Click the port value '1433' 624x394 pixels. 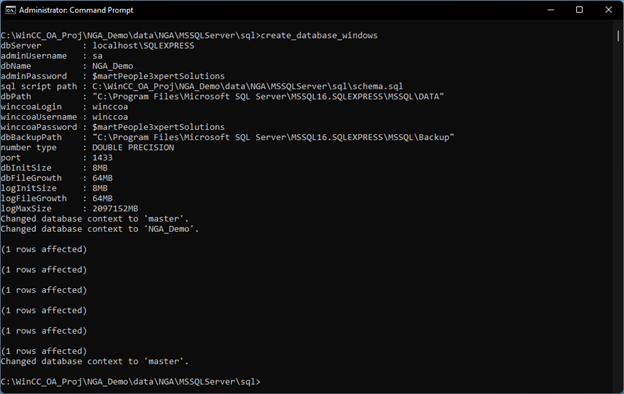click(102, 158)
